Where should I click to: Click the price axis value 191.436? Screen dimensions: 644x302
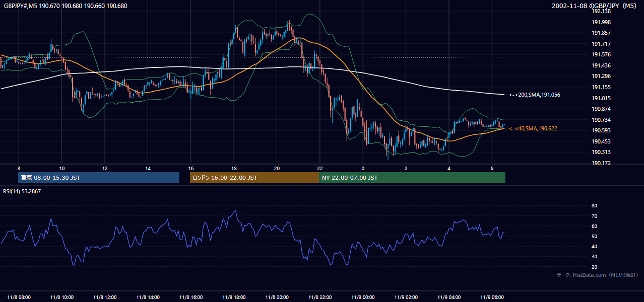(x=601, y=65)
